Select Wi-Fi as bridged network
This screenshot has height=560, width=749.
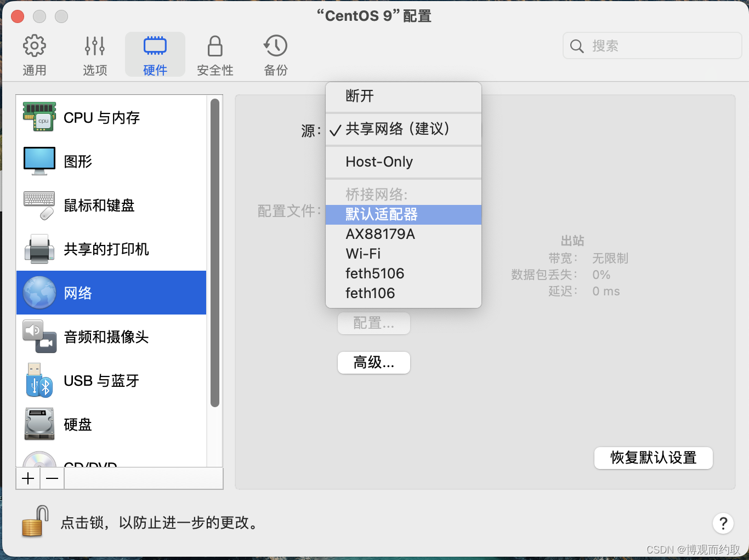click(x=404, y=254)
